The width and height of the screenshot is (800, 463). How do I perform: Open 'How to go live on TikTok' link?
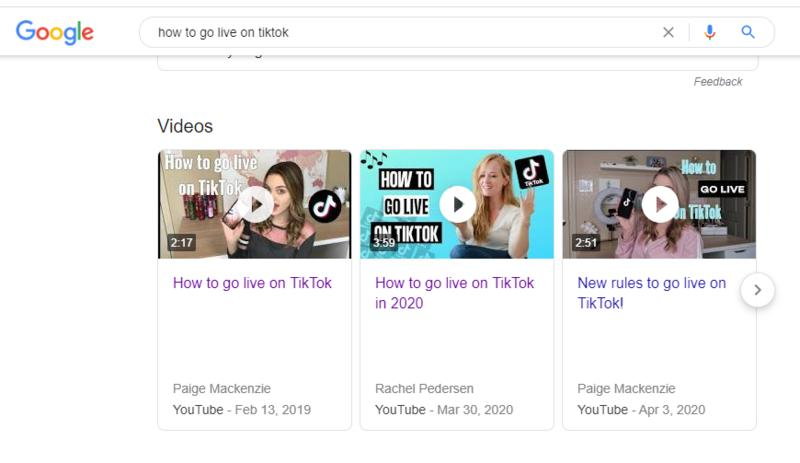[x=252, y=283]
